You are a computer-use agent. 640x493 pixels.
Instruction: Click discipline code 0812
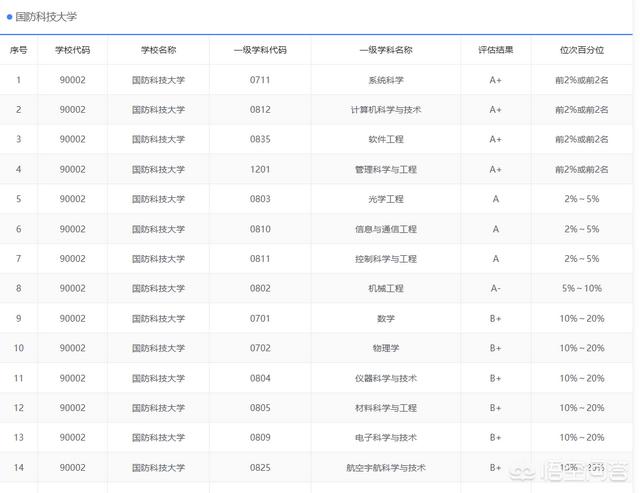260,110
